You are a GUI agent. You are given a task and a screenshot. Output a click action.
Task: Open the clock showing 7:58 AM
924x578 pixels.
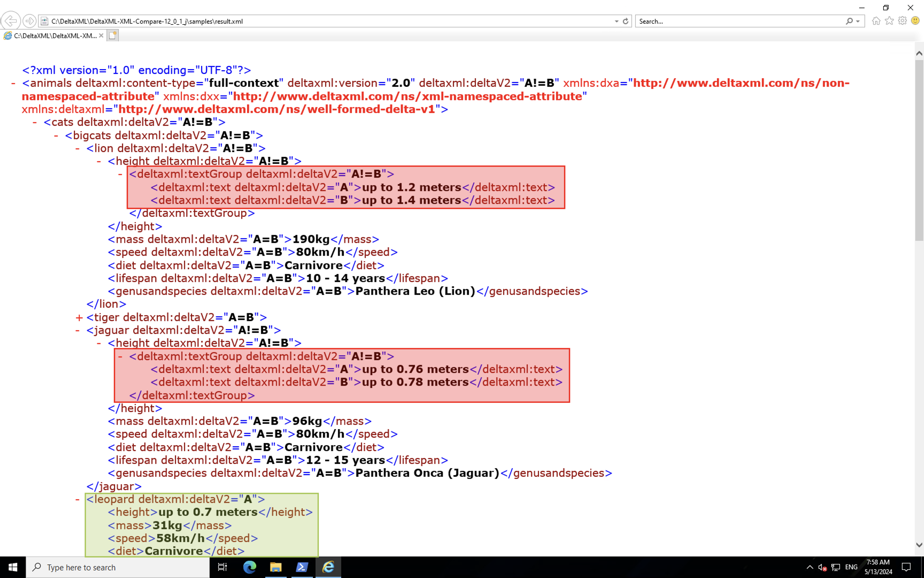[878, 567]
